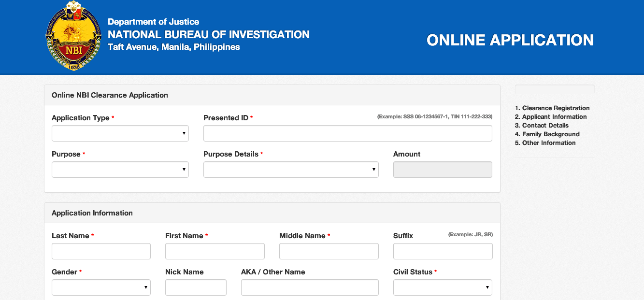The image size is (644, 300).
Task: Open step 1, Clearance Registration
Action: [552, 108]
